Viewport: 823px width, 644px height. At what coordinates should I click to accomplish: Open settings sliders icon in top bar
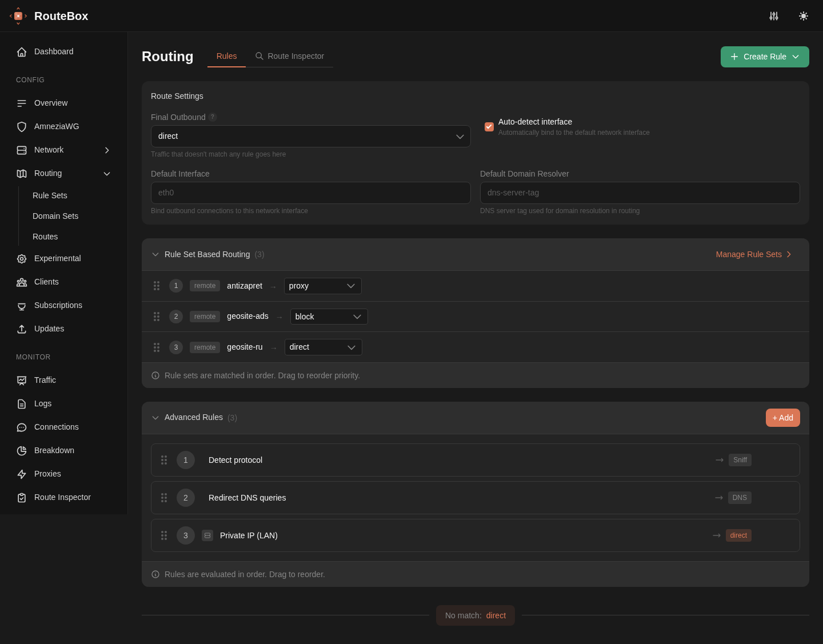click(x=774, y=16)
